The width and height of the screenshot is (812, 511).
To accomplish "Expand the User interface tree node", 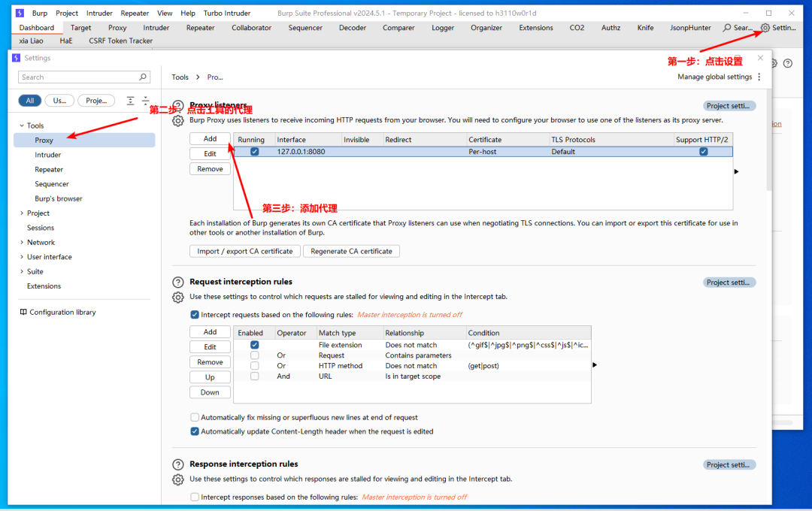I will (x=22, y=256).
